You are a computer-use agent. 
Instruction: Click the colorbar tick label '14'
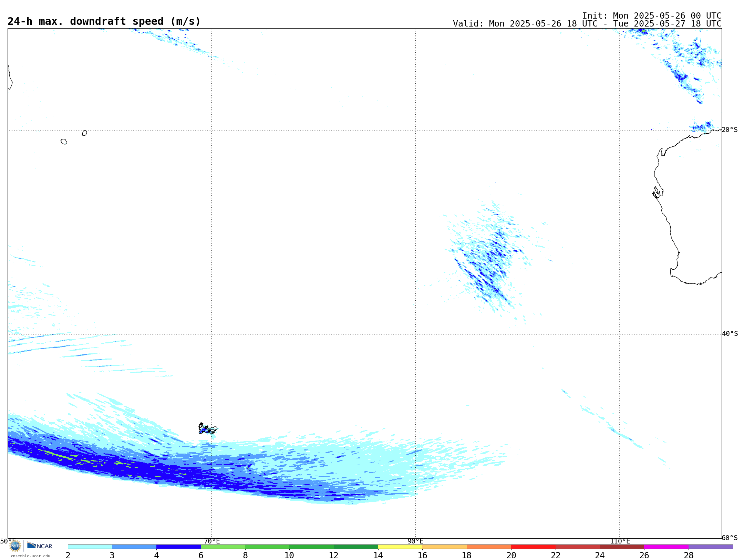click(x=378, y=556)
